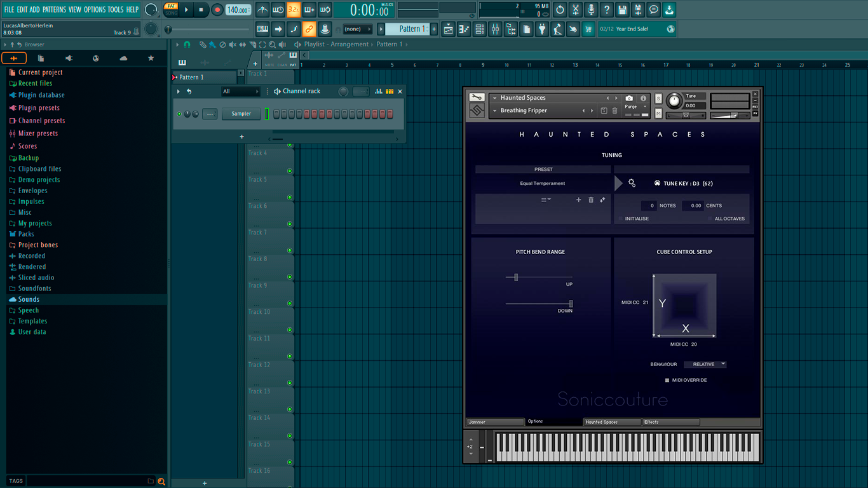Switch to the Effects tab
Image resolution: width=868 pixels, height=488 pixels.
(671, 422)
